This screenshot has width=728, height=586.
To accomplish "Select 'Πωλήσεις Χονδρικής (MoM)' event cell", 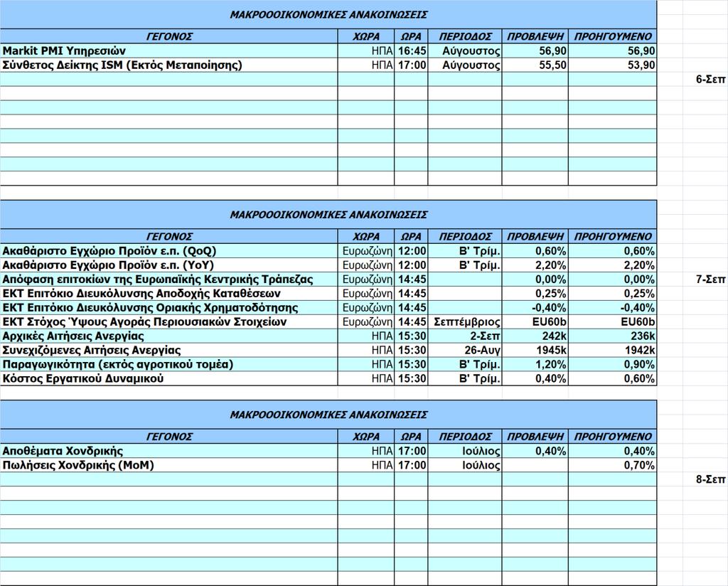I will click(169, 465).
